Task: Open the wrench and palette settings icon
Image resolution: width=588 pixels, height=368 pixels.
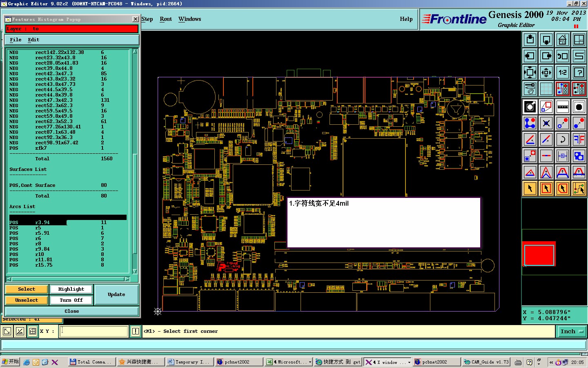Action: 530,89
